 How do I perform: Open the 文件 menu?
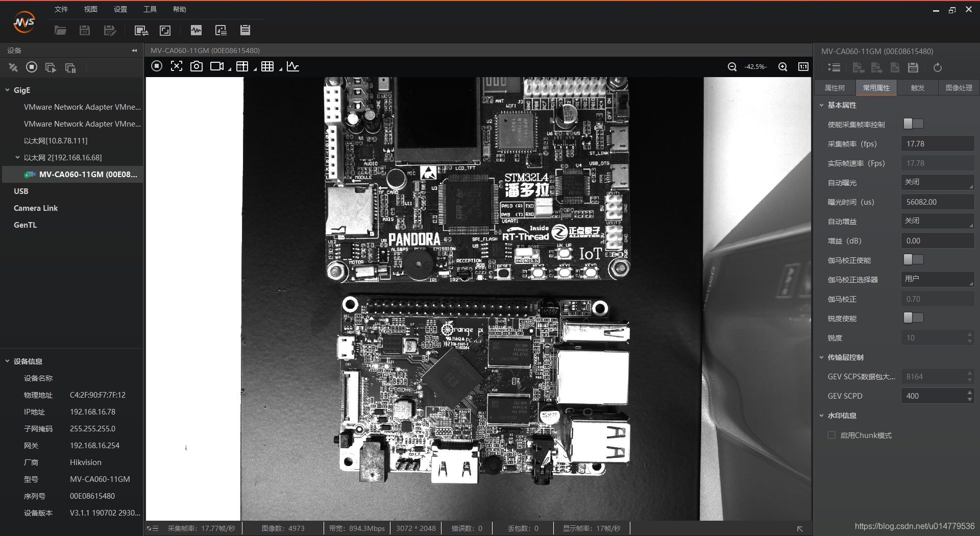61,9
